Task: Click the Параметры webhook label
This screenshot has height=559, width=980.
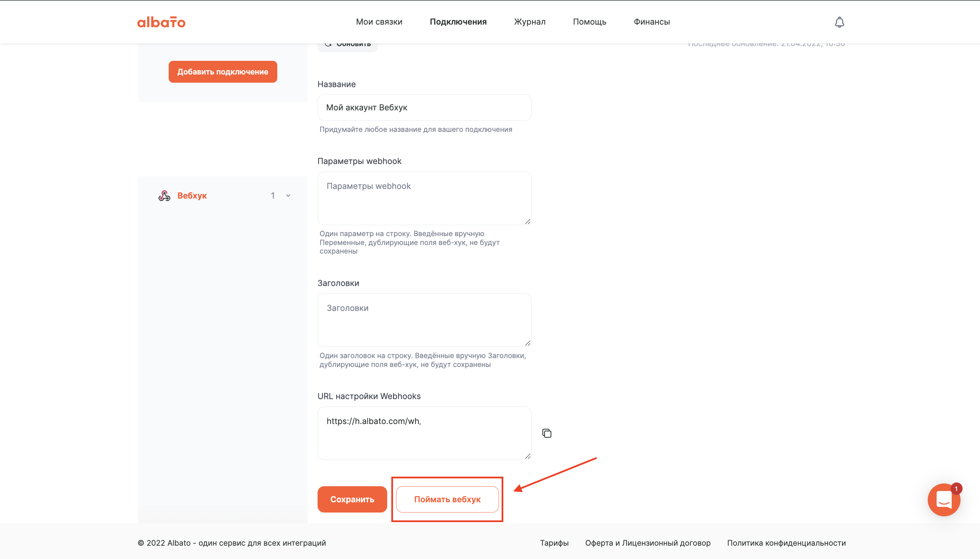Action: [360, 161]
